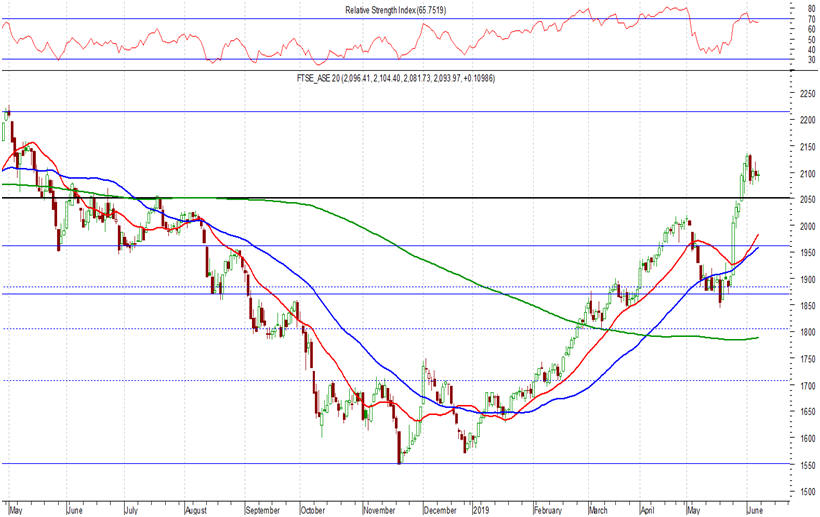Click the March month label

[x=598, y=510]
